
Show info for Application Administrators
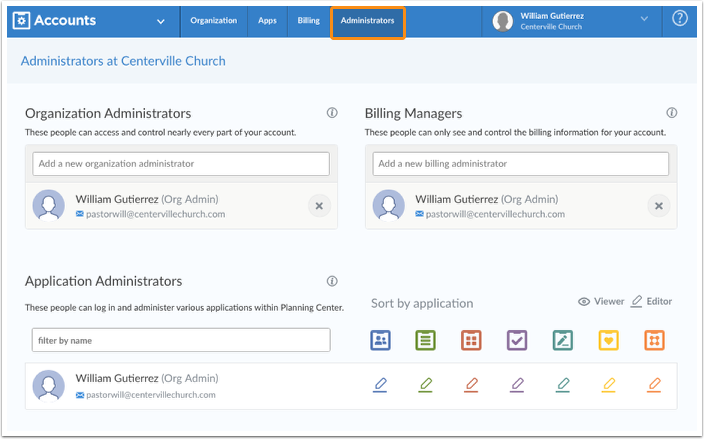click(x=332, y=281)
